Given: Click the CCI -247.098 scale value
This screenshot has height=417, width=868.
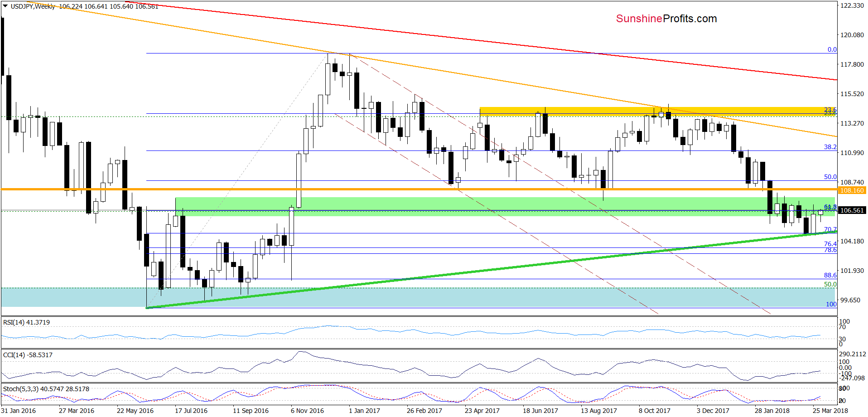Looking at the screenshot, I should [852, 378].
